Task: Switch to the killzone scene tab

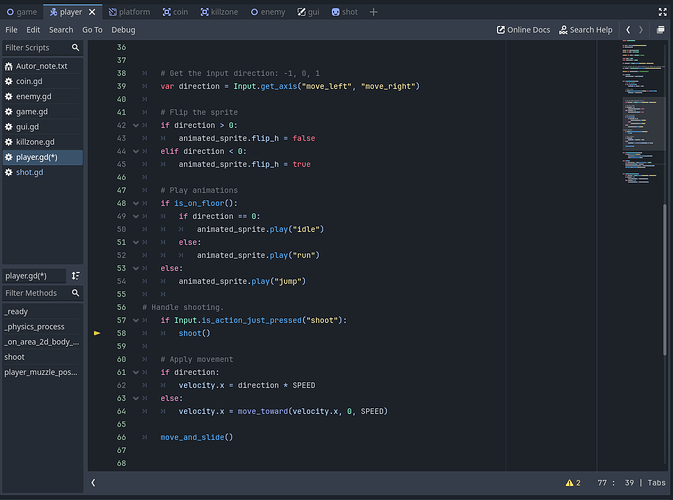Action: pyautogui.click(x=219, y=12)
